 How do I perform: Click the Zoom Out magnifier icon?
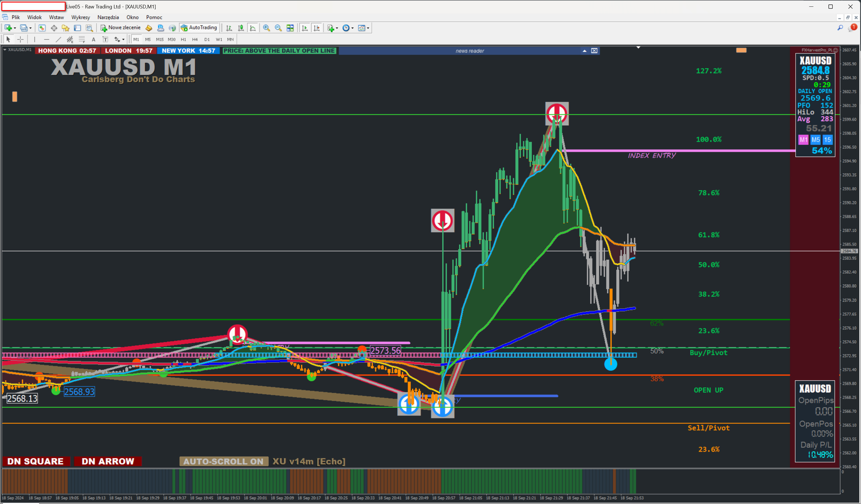278,28
